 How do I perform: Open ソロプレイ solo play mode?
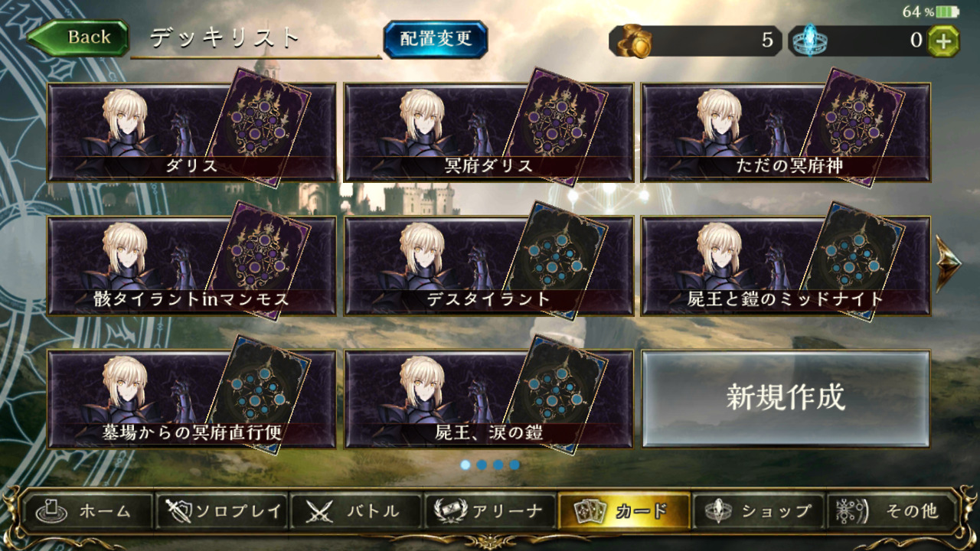coord(221,511)
